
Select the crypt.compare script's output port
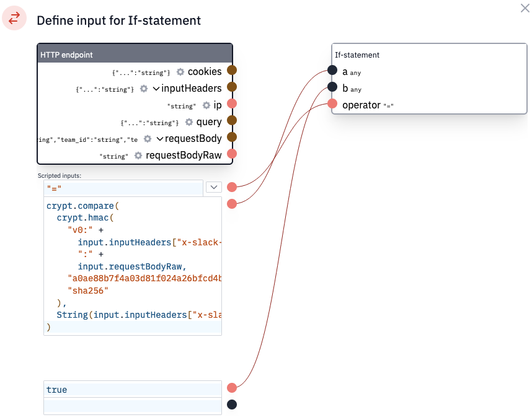[232, 204]
